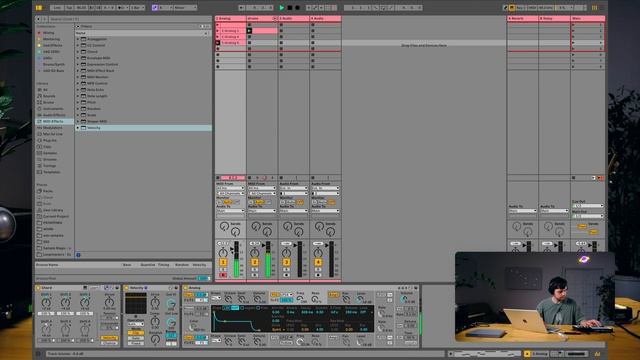Select the Main track header
This screenshot has width=640, height=360.
pos(588,18)
